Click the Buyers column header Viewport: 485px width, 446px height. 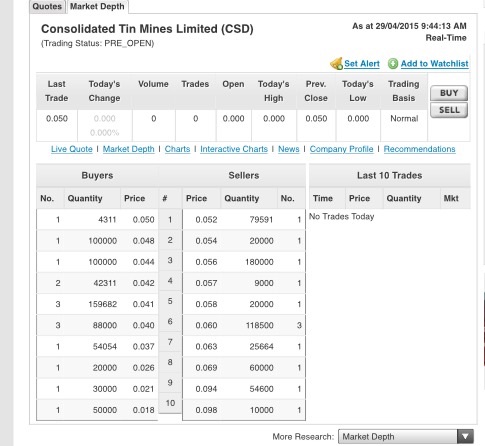tap(97, 175)
